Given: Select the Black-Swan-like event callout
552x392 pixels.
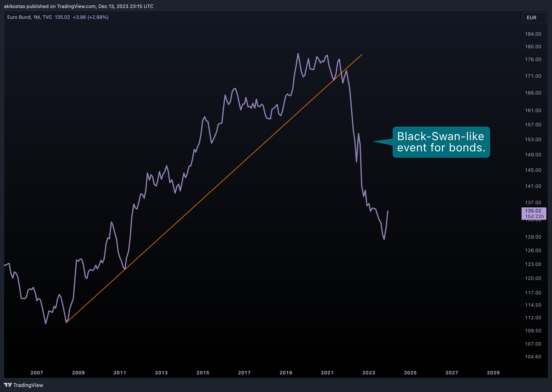Looking at the screenshot, I should click(441, 142).
